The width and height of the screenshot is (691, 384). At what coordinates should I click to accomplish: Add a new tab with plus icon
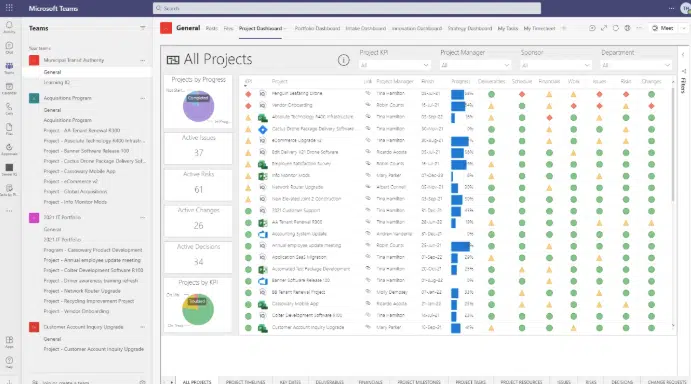point(564,28)
